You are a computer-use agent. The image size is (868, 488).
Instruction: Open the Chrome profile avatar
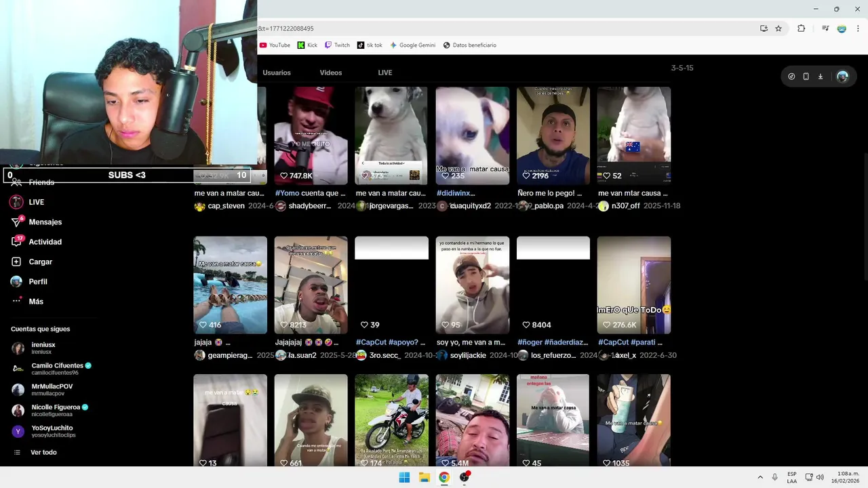(x=842, y=28)
